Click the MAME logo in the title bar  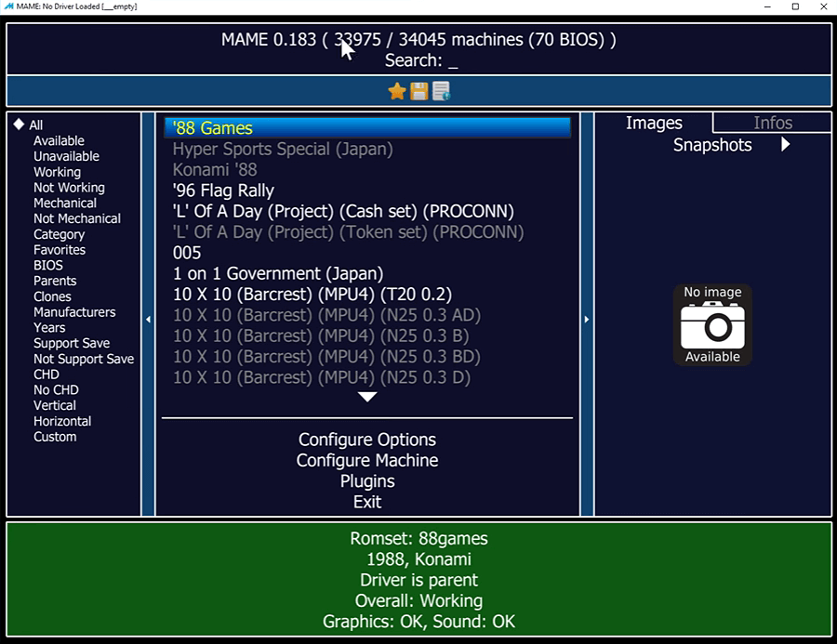[x=8, y=7]
